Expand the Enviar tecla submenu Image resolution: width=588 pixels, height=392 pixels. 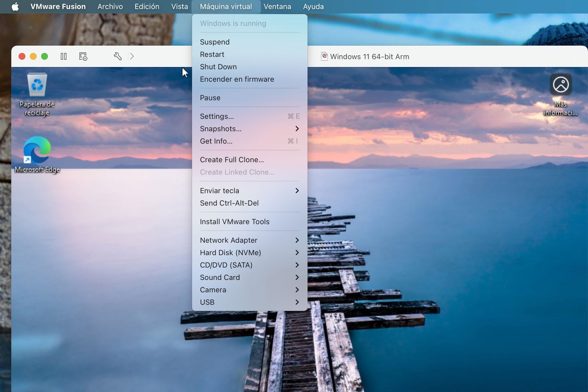pos(250,190)
